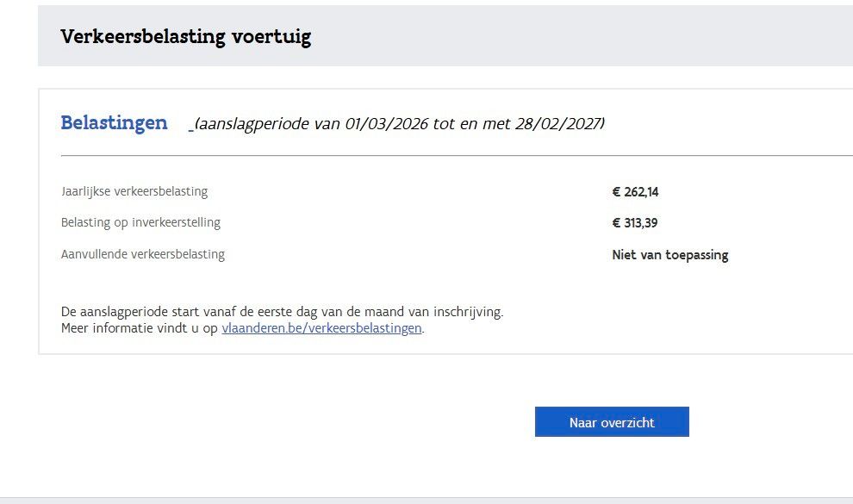853x504 pixels.
Task: Click the blue Belastingen section title
Action: coord(114,122)
